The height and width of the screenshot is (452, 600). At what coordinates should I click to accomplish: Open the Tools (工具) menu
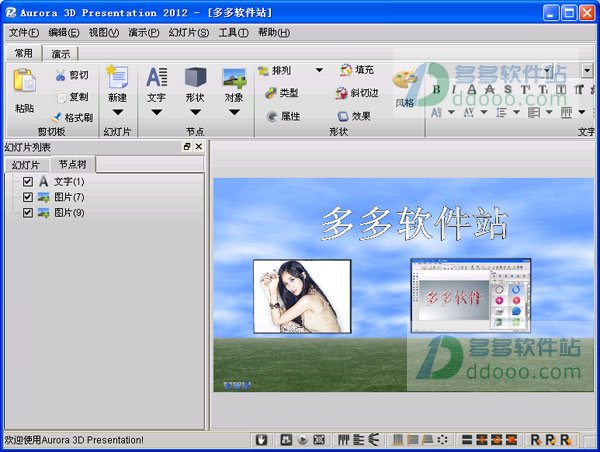(233, 33)
